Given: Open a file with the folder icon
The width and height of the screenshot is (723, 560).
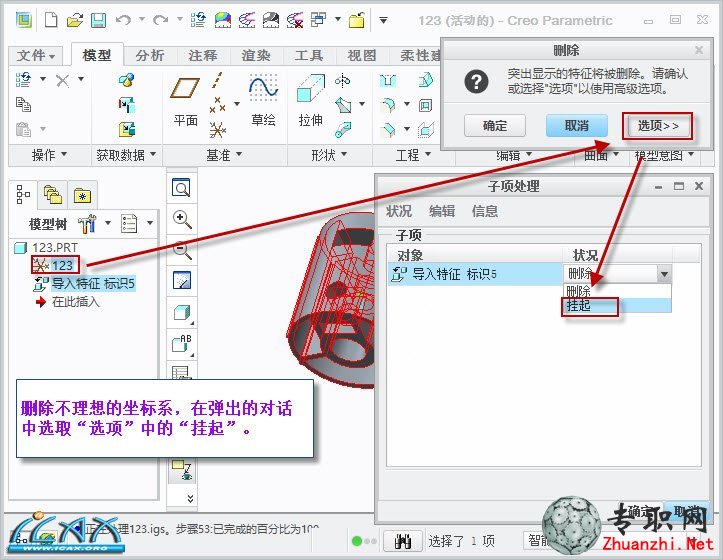Looking at the screenshot, I should coord(74,20).
